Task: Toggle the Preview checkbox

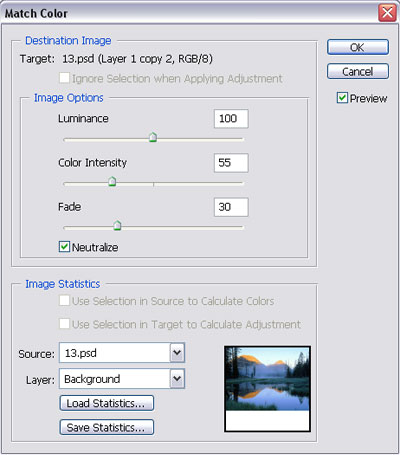Action: pos(342,98)
